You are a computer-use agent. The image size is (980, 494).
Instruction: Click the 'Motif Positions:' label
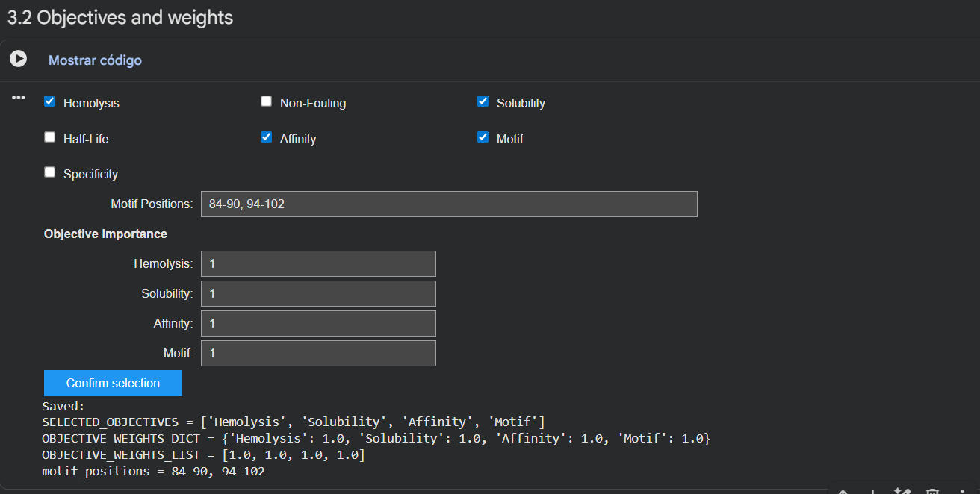point(152,204)
